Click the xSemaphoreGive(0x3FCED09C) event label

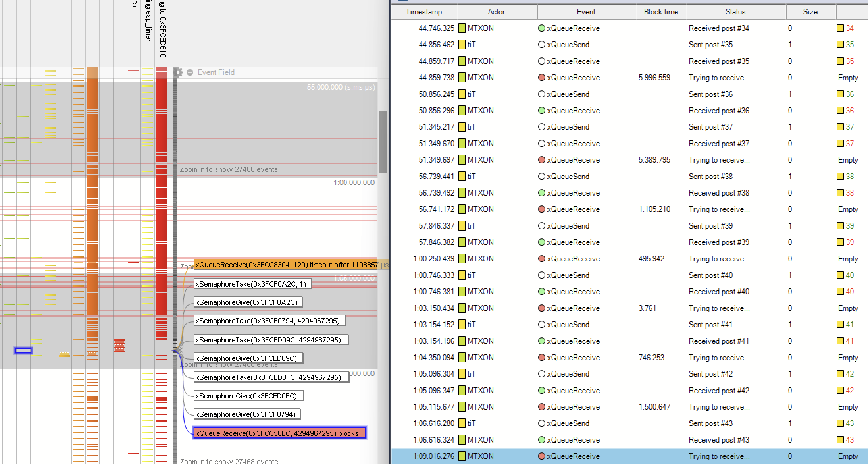(x=248, y=357)
